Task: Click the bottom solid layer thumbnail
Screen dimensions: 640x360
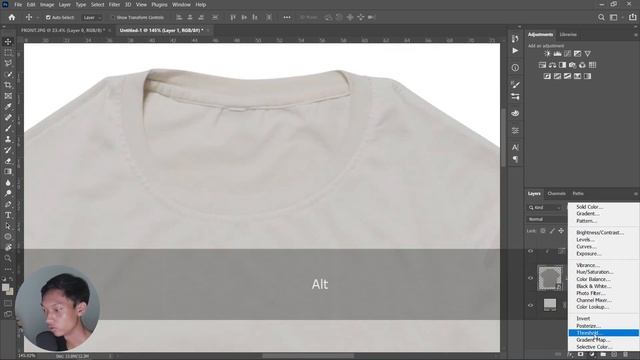Action: [x=550, y=305]
